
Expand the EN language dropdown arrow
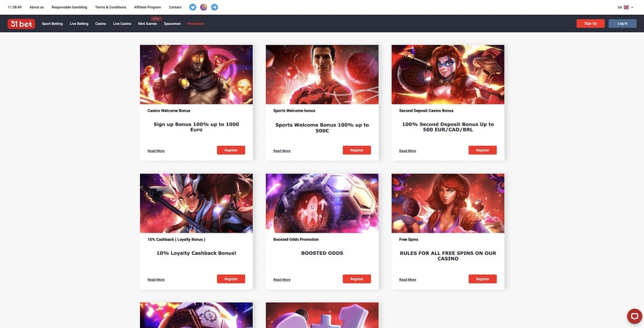[632, 7]
